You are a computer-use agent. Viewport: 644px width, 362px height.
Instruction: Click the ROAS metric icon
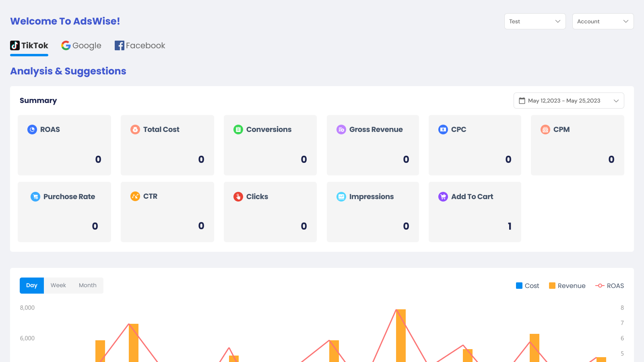click(x=32, y=130)
